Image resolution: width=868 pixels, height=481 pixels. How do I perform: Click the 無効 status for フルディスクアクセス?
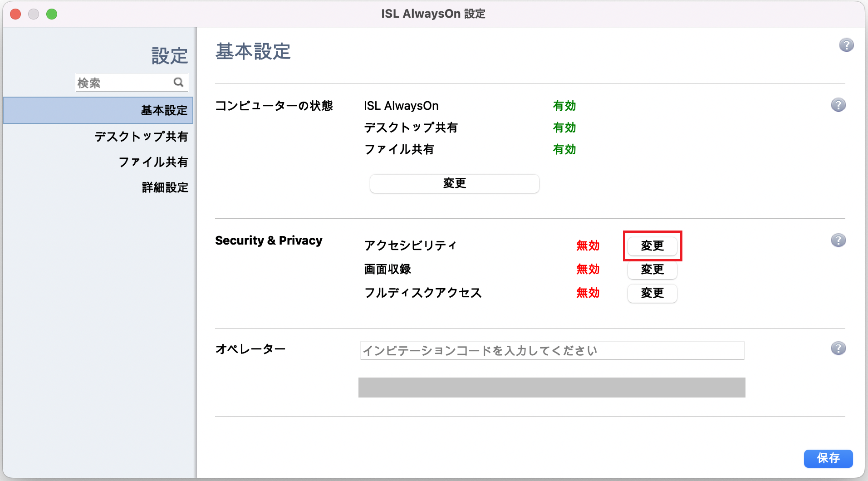(x=588, y=293)
